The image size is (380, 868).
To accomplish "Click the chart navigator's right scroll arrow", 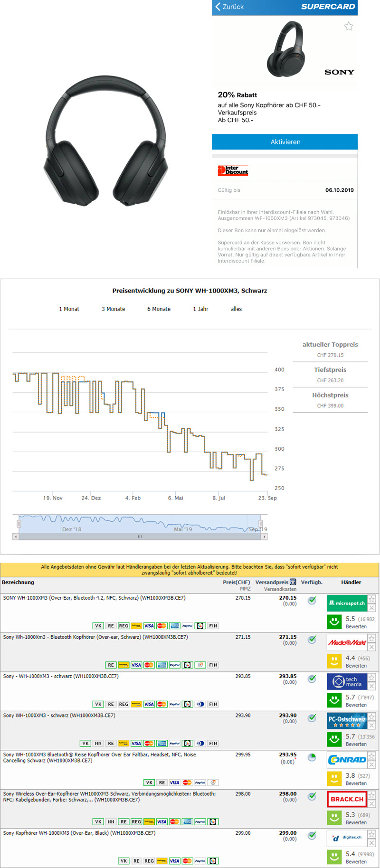I will coord(265,537).
